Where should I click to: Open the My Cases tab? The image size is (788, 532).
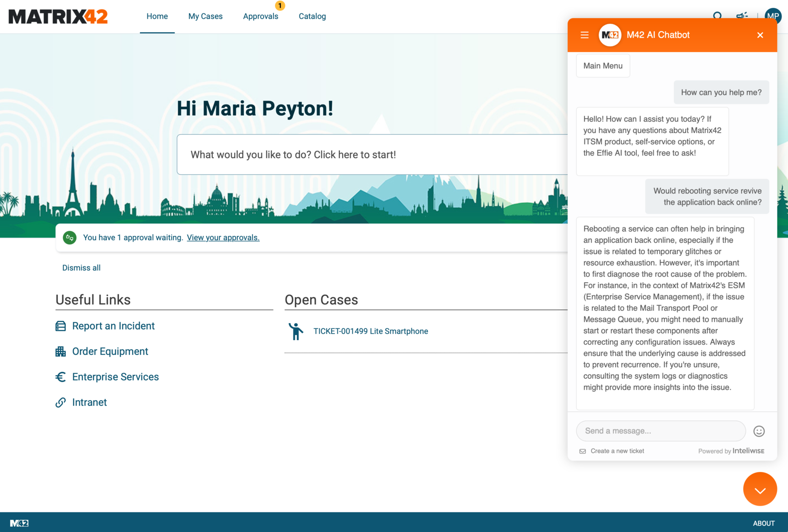(x=205, y=16)
